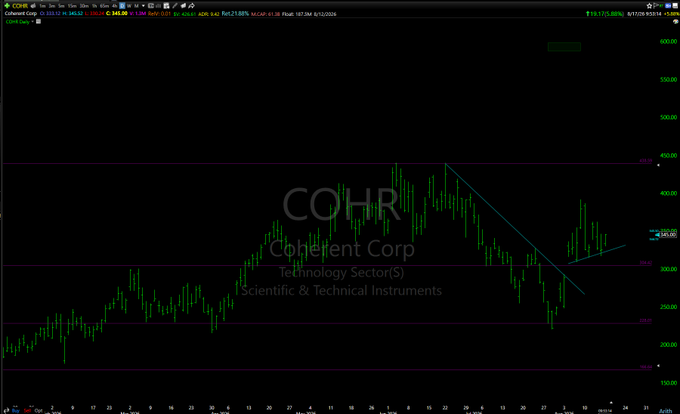Click the red Sell button
The height and width of the screenshot is (414, 680).
27,411
